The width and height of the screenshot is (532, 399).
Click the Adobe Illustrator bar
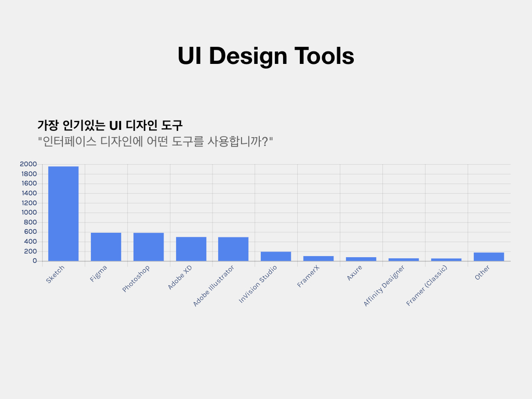pyautogui.click(x=233, y=249)
